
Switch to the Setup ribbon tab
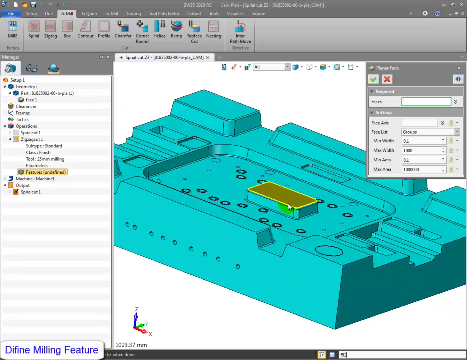[31, 13]
